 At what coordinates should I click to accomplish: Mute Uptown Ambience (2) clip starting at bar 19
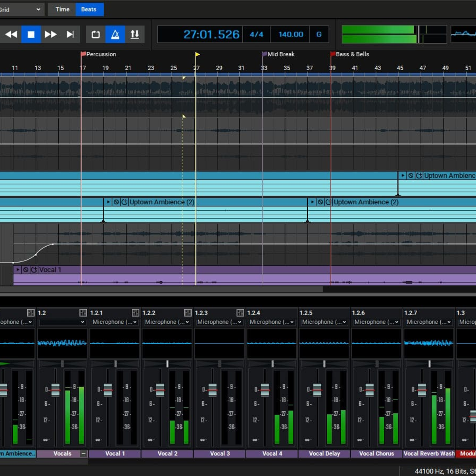pos(116,202)
